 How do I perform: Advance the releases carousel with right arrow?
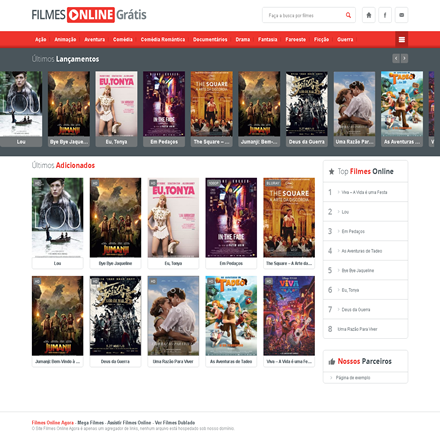tap(404, 59)
